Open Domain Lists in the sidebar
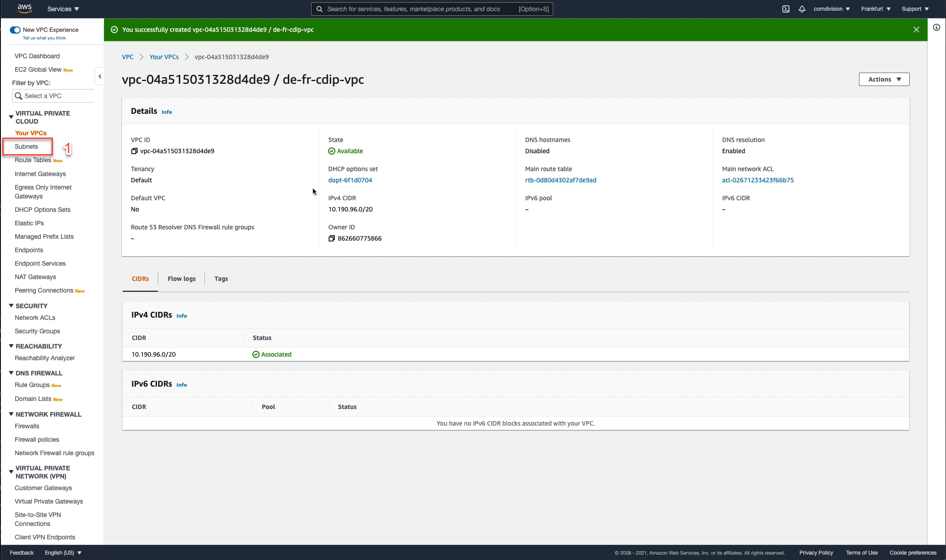The width and height of the screenshot is (946, 560). 33,399
